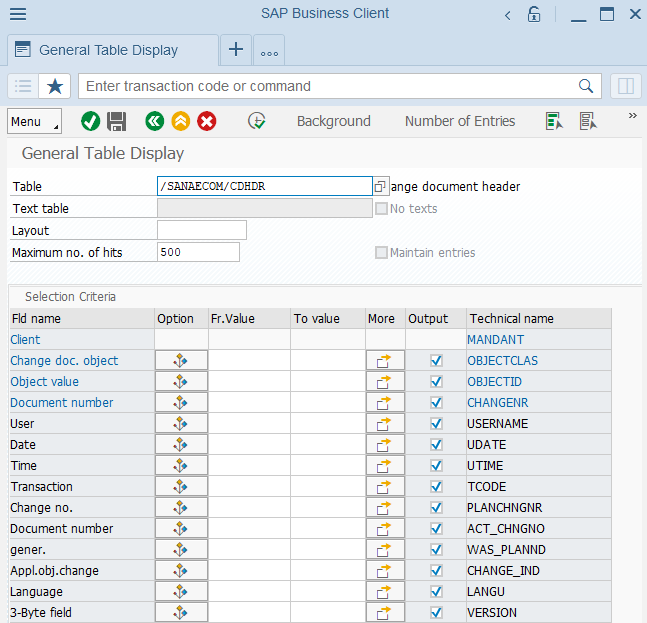Click the Technical name column header
Image resolution: width=647 pixels, height=623 pixels.
539,319
